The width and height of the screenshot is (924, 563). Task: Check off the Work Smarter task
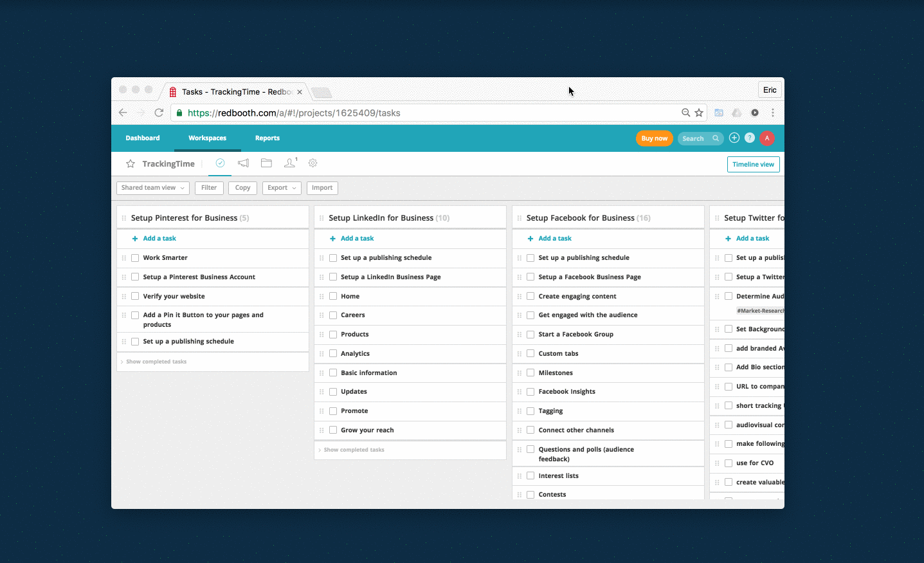(135, 258)
